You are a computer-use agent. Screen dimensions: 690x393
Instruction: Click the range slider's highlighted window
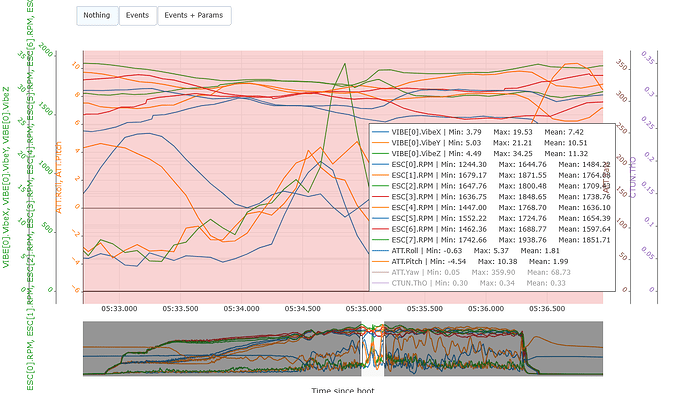372,349
